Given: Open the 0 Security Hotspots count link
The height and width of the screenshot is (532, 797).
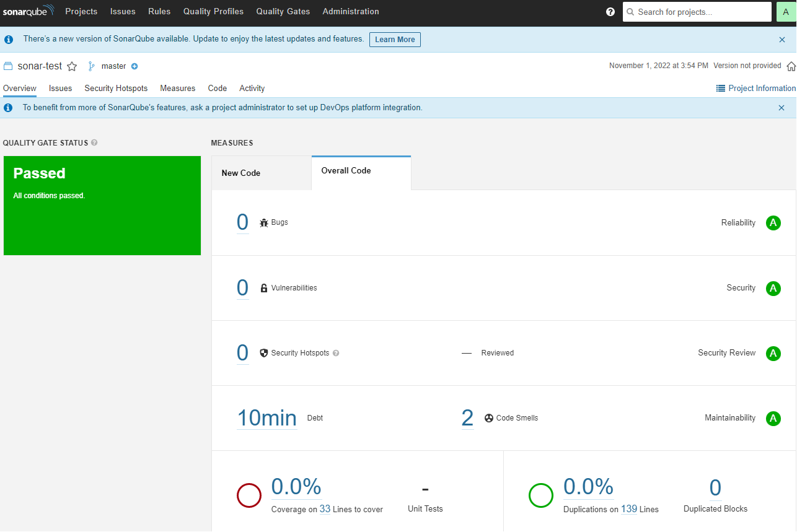Looking at the screenshot, I should (242, 353).
